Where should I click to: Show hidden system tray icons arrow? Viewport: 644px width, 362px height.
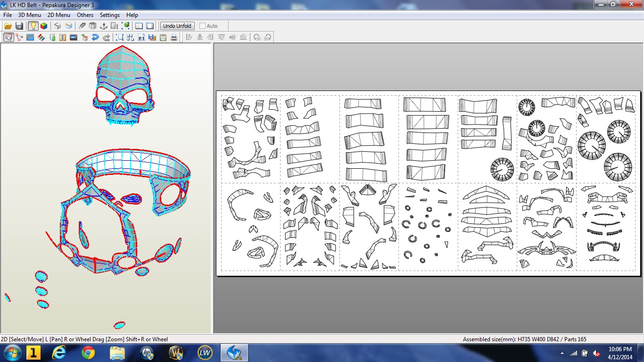point(562,353)
